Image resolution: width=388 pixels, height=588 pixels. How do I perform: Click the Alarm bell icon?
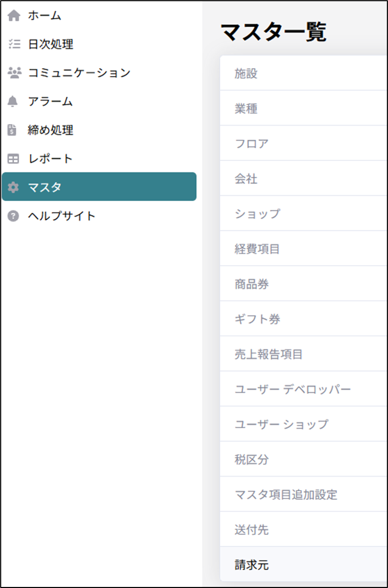[14, 102]
